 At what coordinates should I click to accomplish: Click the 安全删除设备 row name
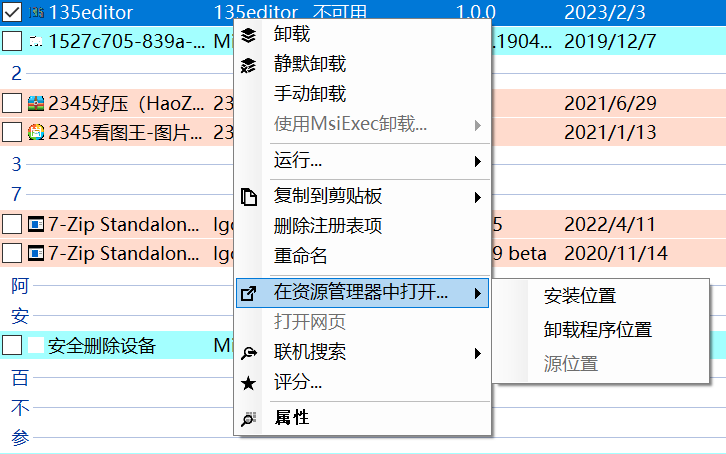(102, 346)
